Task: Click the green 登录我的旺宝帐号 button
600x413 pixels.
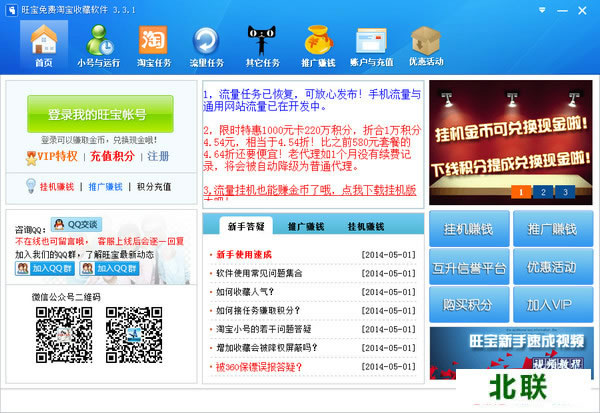Action: [100, 114]
